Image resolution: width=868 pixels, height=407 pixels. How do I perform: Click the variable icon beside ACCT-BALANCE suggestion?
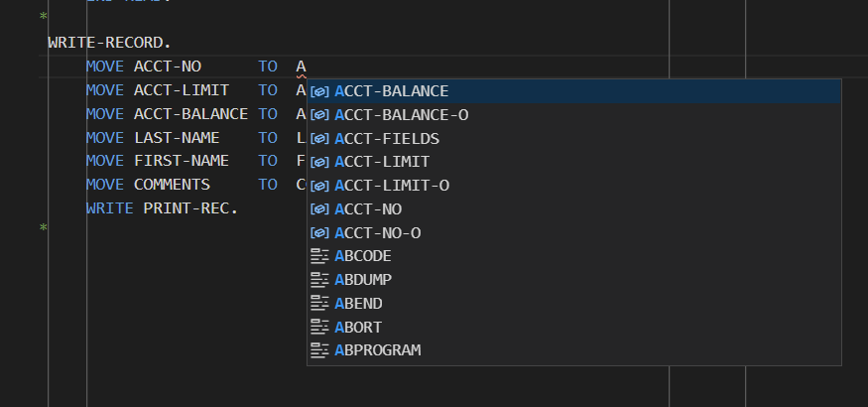tap(319, 91)
